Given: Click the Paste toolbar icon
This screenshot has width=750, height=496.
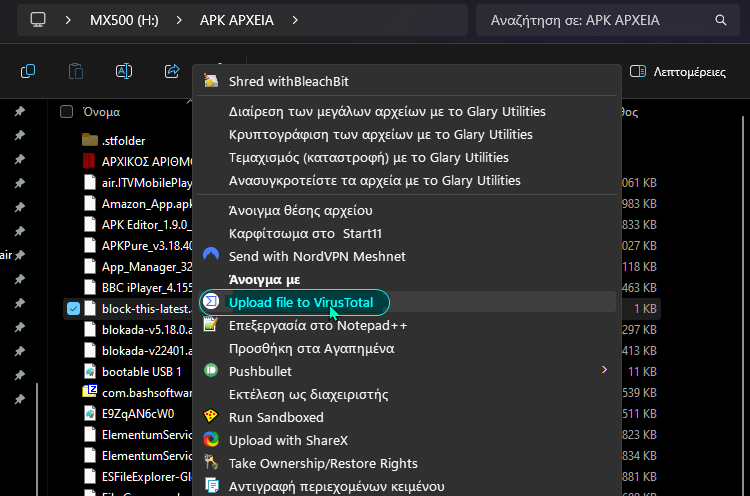Looking at the screenshot, I should (x=76, y=71).
